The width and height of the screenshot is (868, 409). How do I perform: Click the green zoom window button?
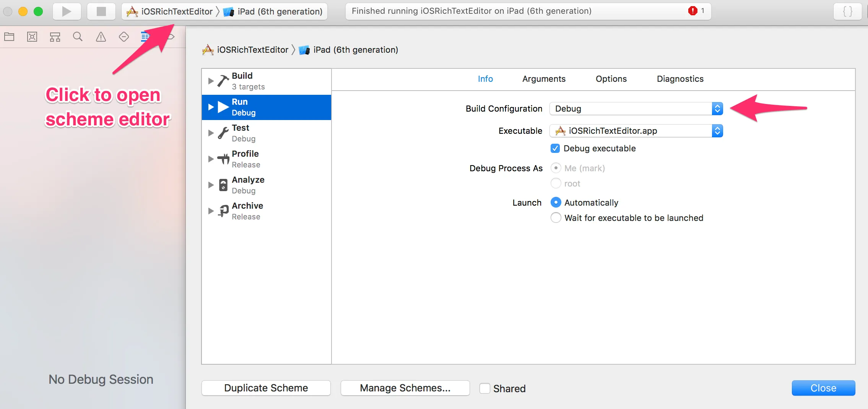click(x=38, y=11)
